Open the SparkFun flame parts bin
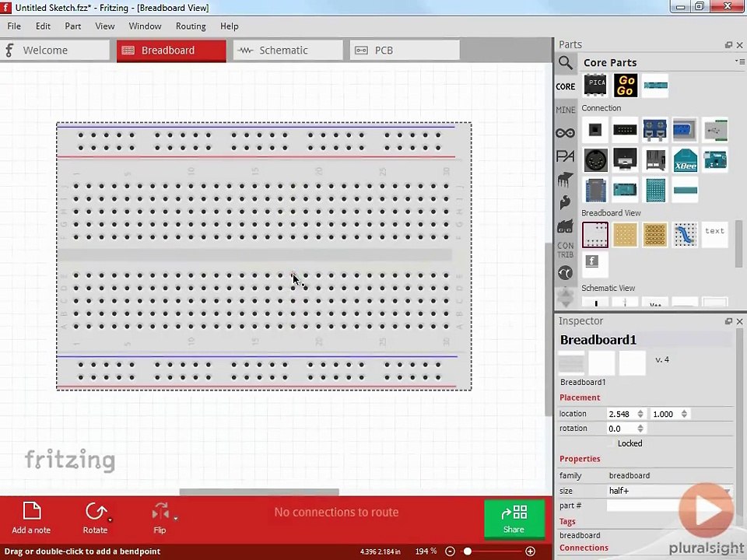The image size is (747, 560). [566, 203]
